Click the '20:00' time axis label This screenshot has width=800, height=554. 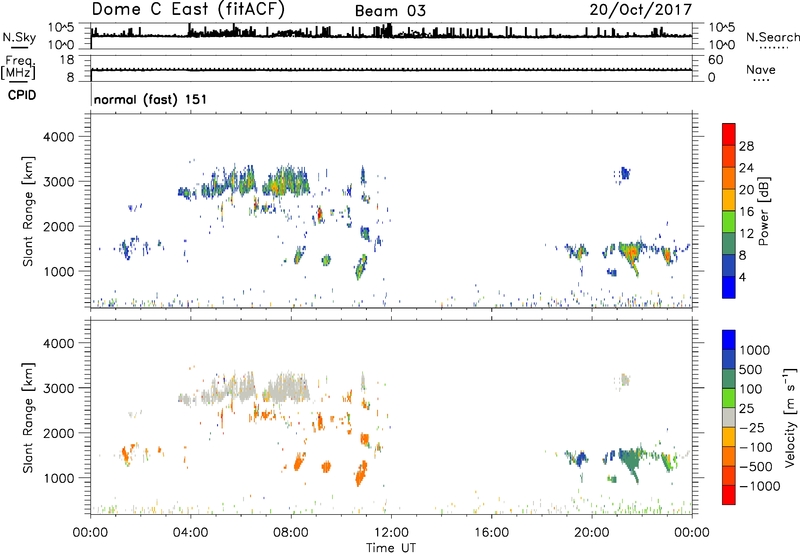coord(592,533)
